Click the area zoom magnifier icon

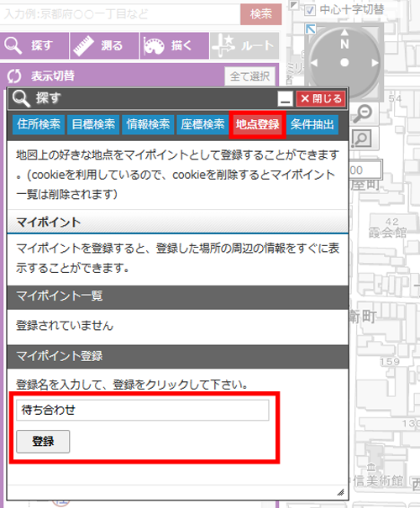362,139
